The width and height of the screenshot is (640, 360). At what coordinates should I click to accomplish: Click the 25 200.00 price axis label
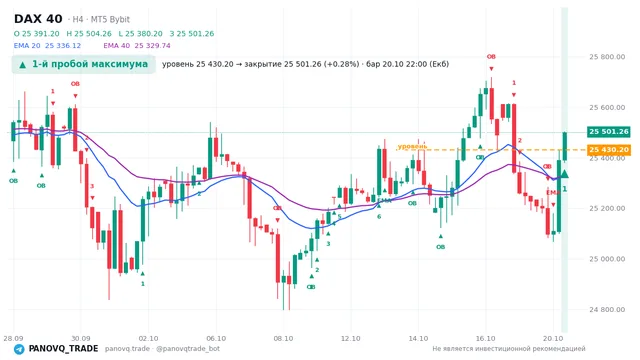[607, 209]
